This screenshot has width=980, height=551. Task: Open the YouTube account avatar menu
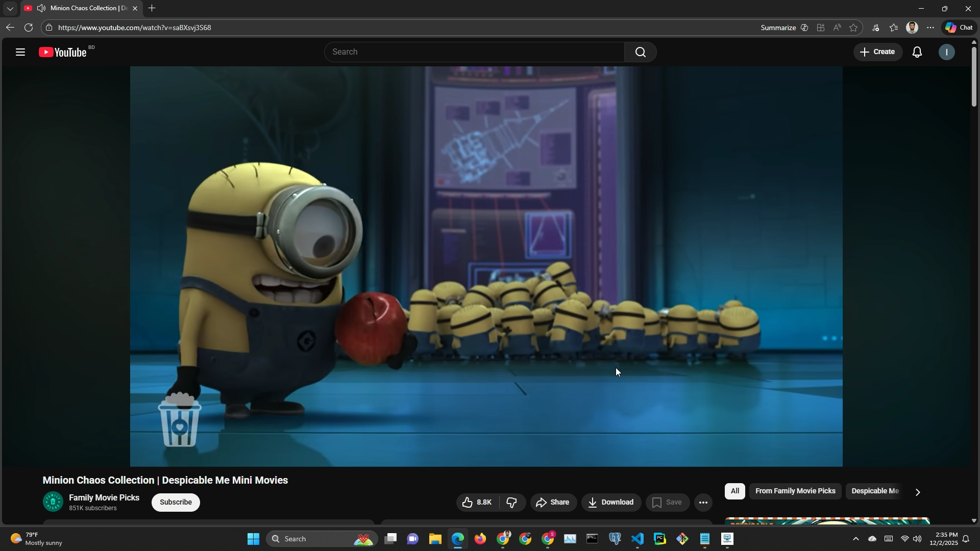point(947,52)
